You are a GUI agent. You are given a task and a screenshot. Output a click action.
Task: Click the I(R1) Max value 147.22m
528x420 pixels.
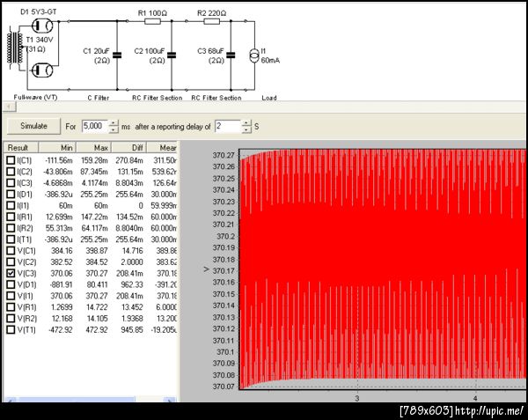pyautogui.click(x=94, y=217)
